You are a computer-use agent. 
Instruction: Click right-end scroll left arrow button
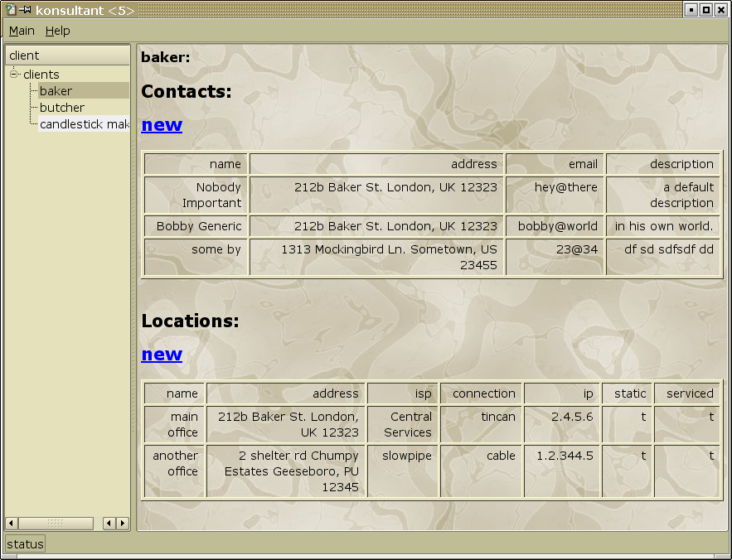(109, 523)
